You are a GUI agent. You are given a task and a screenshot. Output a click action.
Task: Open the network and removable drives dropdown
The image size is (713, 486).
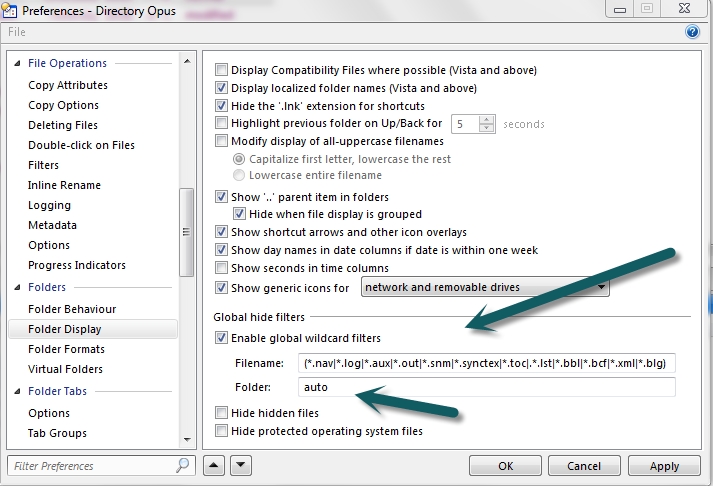pyautogui.click(x=485, y=287)
